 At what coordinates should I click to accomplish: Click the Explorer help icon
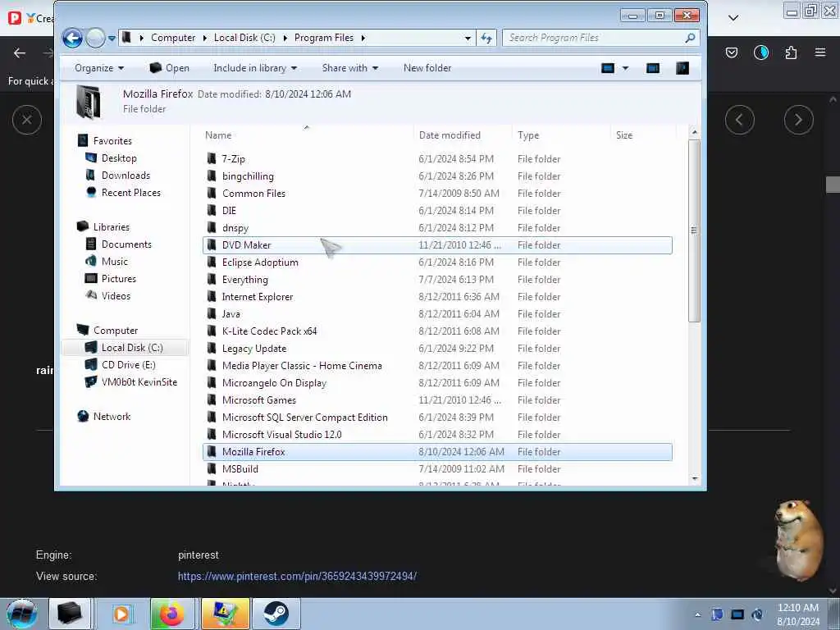coord(682,68)
